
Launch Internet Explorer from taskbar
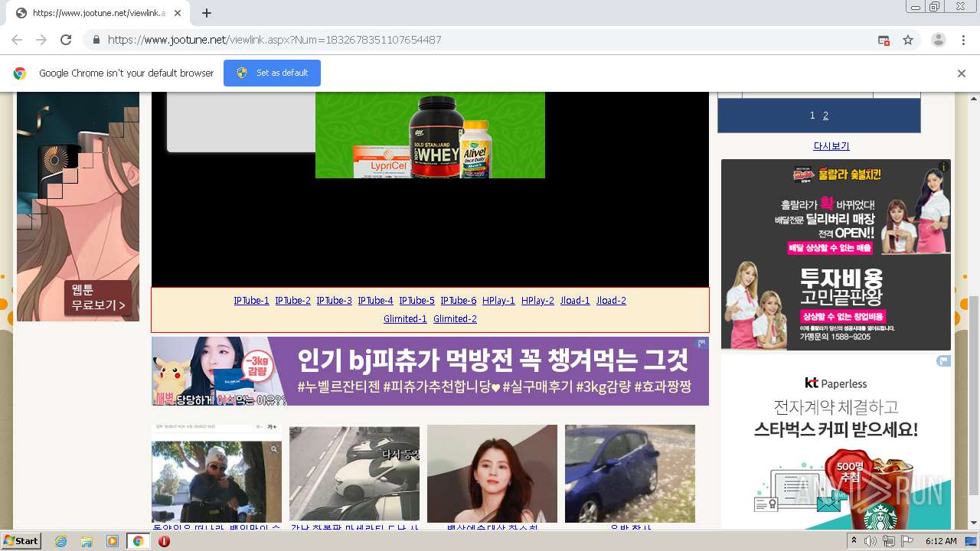pos(61,541)
